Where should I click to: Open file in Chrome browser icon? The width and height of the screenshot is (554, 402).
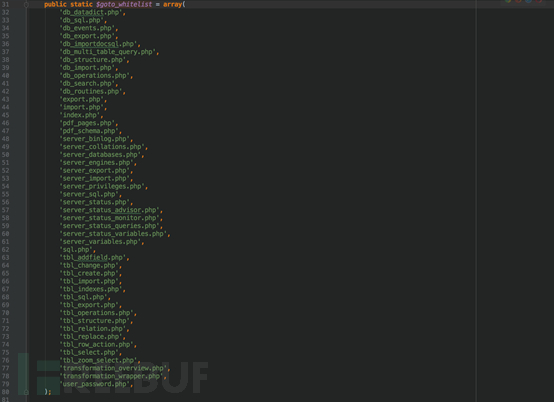tap(508, 1)
